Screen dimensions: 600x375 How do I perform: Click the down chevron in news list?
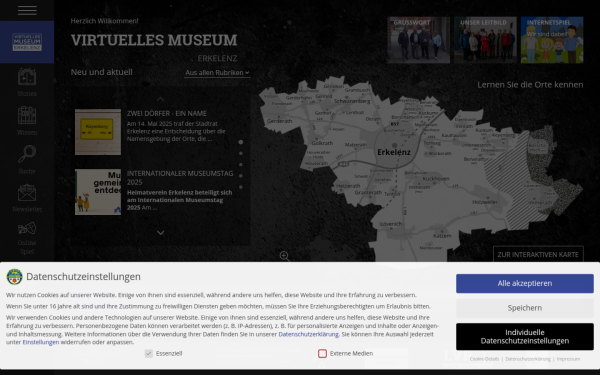pos(160,233)
